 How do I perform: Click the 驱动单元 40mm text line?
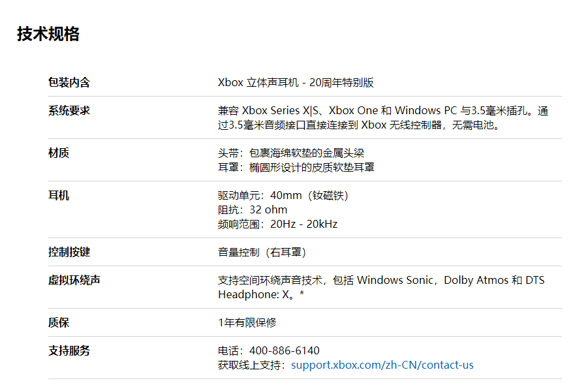283,195
